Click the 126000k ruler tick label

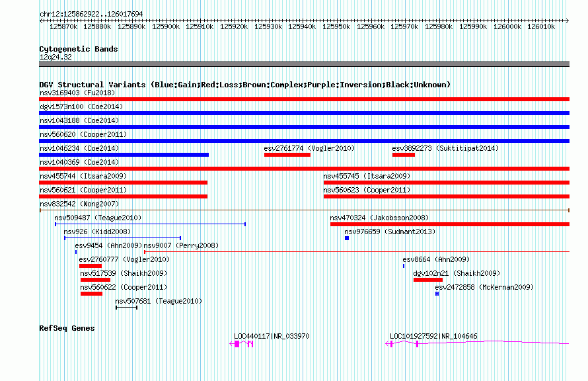click(x=507, y=26)
